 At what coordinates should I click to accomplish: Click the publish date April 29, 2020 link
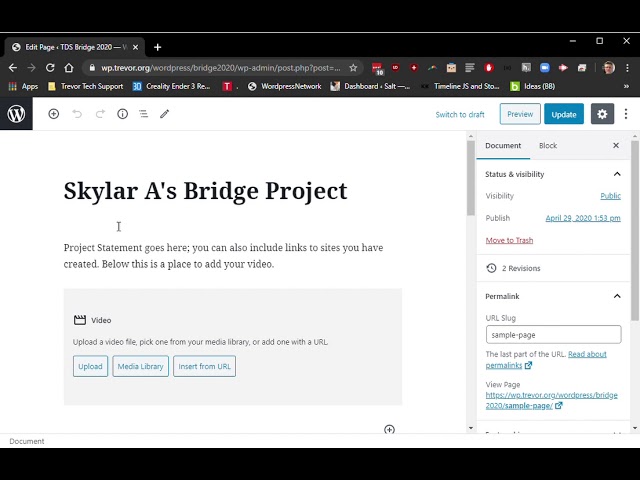coord(583,218)
